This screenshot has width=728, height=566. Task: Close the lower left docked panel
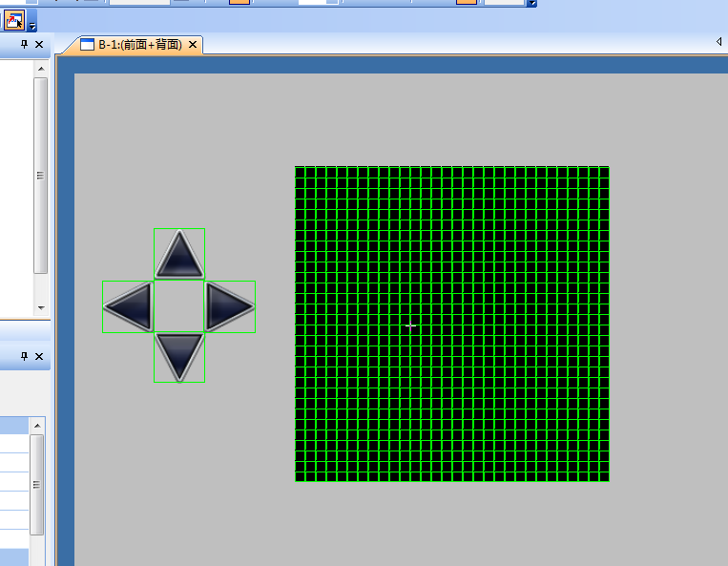(39, 356)
